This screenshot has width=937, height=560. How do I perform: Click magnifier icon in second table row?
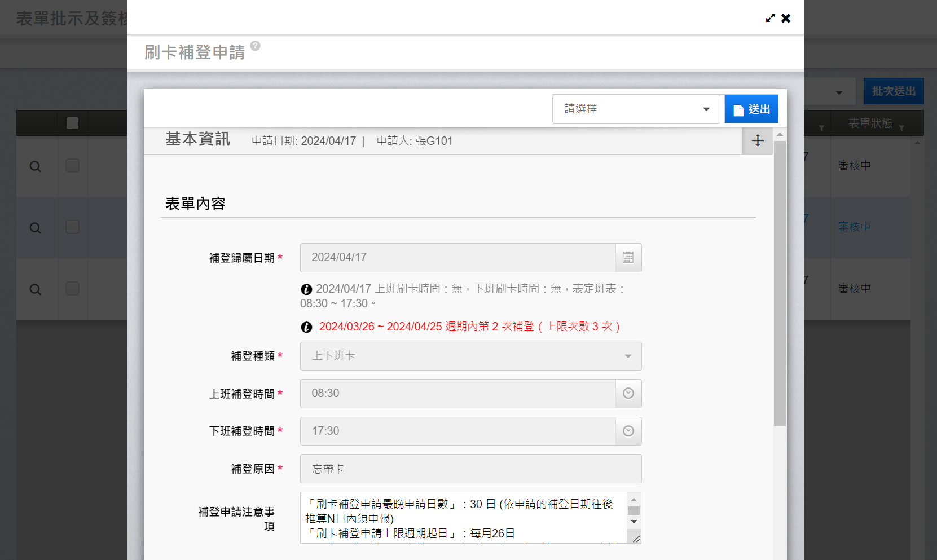click(x=36, y=228)
